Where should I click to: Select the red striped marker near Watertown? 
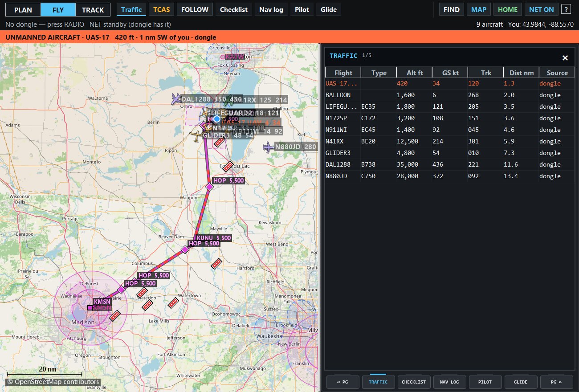(173, 302)
